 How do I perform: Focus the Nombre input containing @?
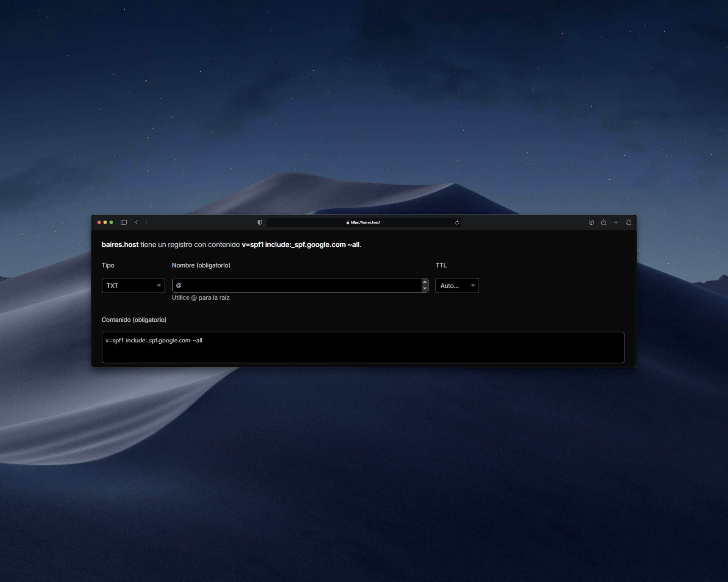coord(296,285)
